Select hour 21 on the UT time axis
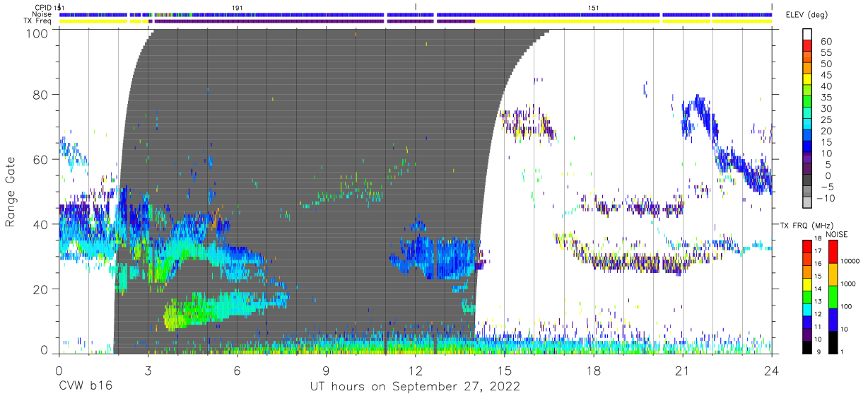Viewport: 868px width, 401px height. click(683, 371)
